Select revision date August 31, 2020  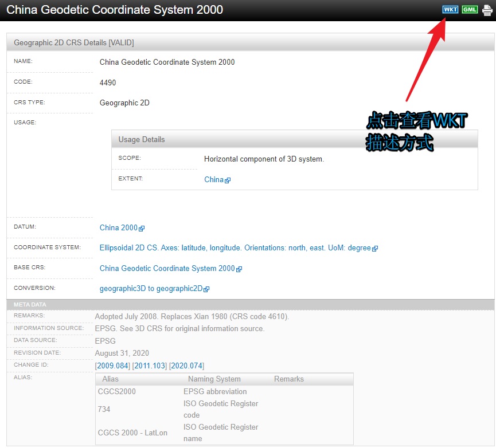(x=122, y=353)
